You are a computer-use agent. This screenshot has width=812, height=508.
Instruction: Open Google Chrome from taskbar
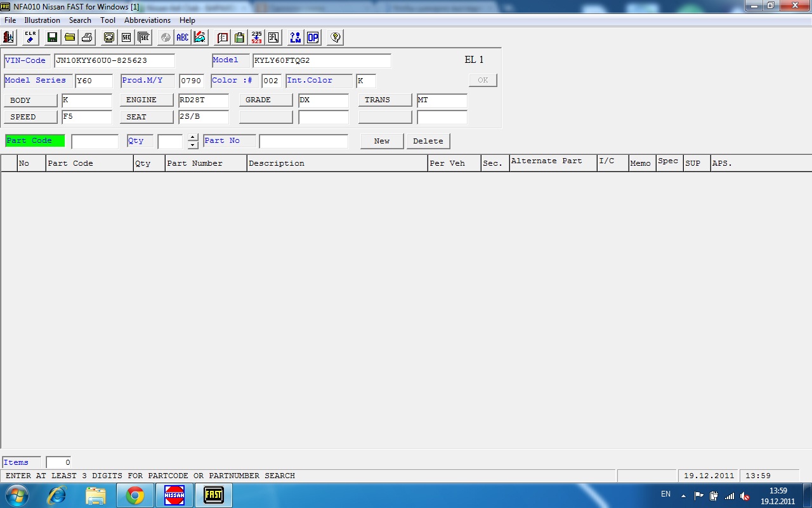click(135, 495)
